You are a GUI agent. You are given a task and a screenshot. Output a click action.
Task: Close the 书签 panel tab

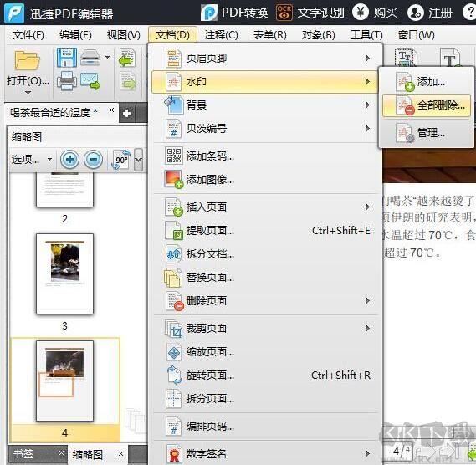61,452
